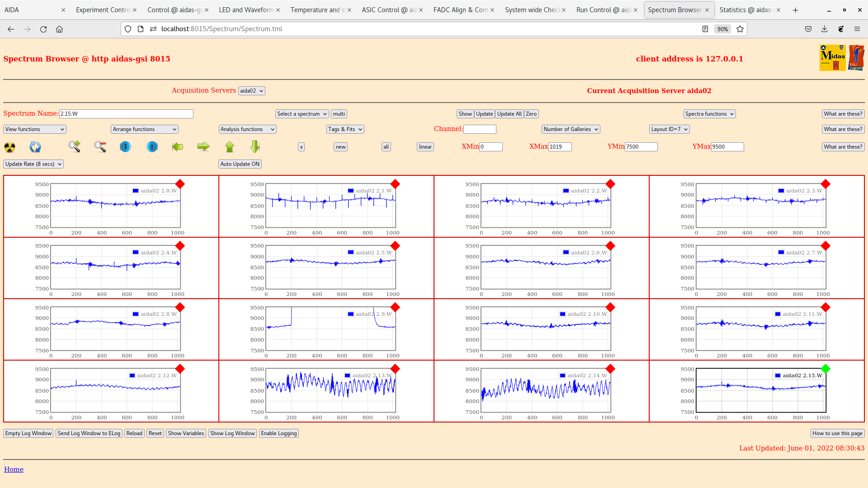Open the Acquisition Servers aida02 dropdown

pyautogui.click(x=251, y=91)
